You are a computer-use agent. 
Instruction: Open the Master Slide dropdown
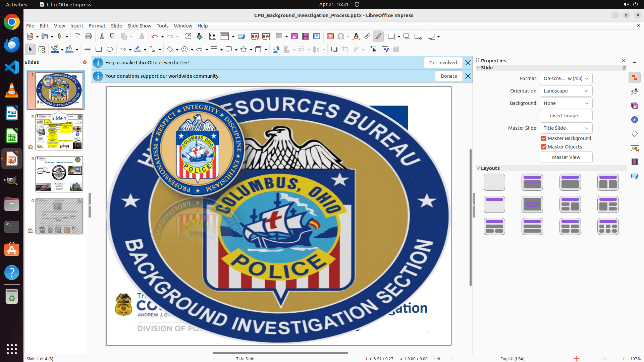(566, 128)
